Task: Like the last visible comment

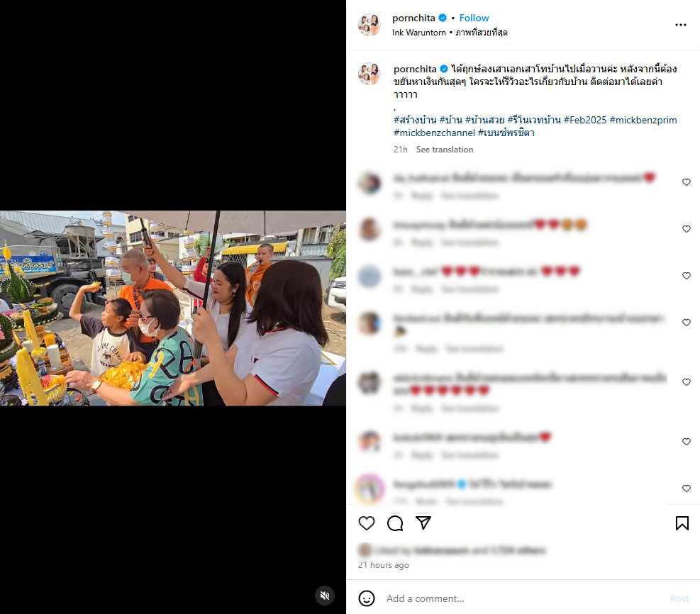Action: tap(686, 489)
